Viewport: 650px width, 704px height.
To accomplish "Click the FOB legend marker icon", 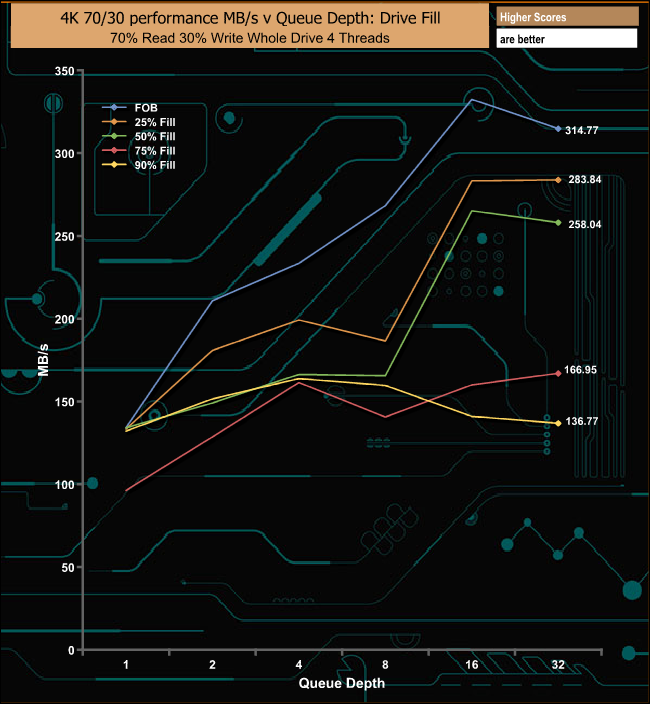I will click(113, 106).
